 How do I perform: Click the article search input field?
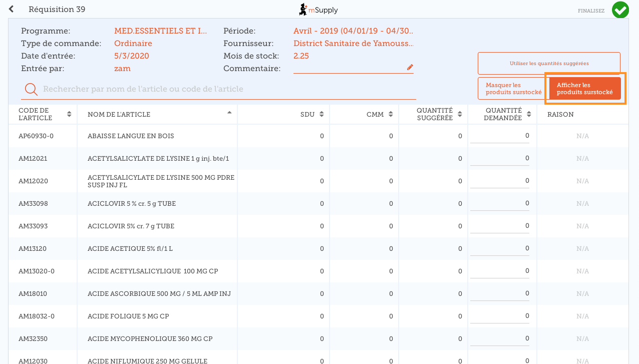tap(225, 89)
